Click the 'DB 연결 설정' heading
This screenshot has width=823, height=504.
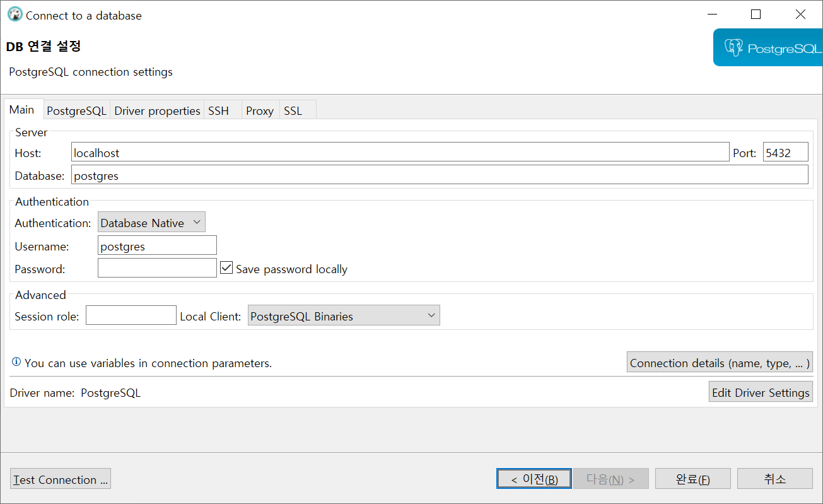pyautogui.click(x=44, y=47)
